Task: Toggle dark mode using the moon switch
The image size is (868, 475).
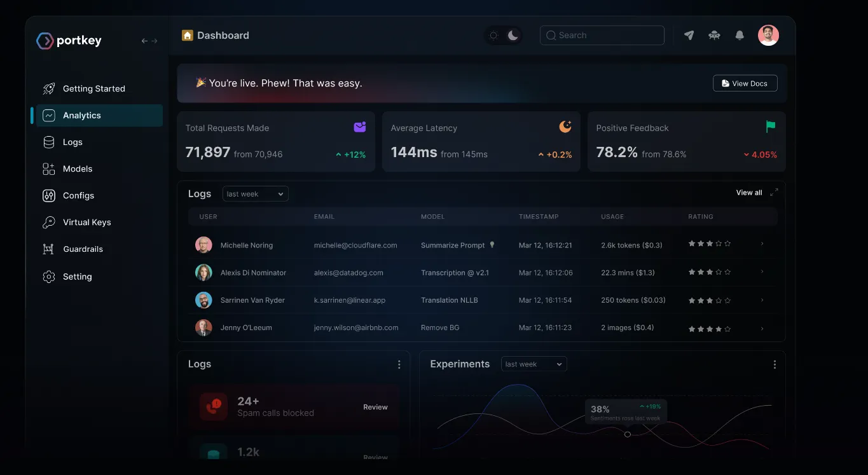Action: (x=512, y=35)
